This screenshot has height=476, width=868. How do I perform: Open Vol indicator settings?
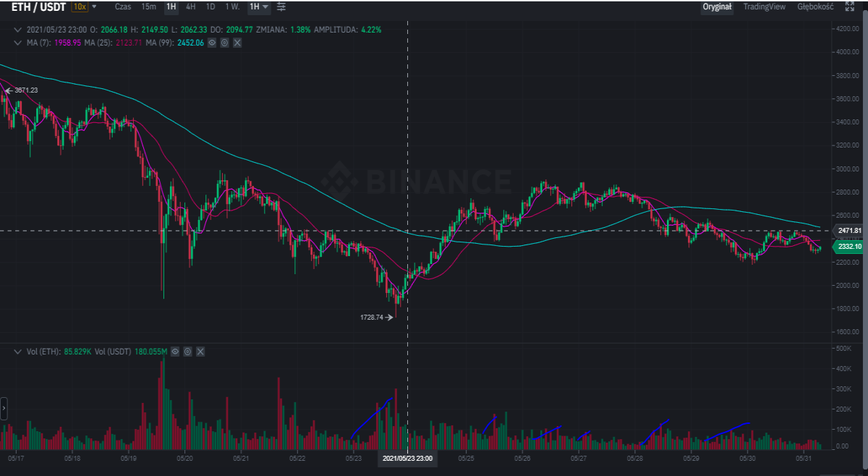pyautogui.click(x=187, y=352)
